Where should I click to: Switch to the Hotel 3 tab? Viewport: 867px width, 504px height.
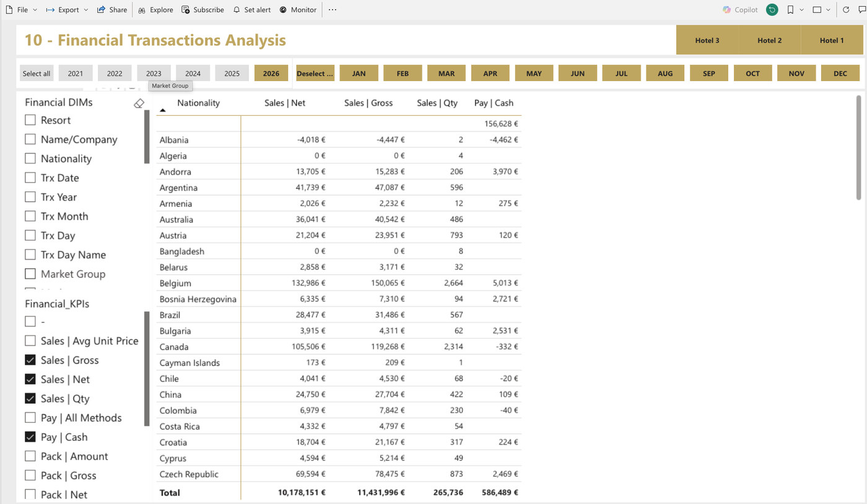point(707,40)
